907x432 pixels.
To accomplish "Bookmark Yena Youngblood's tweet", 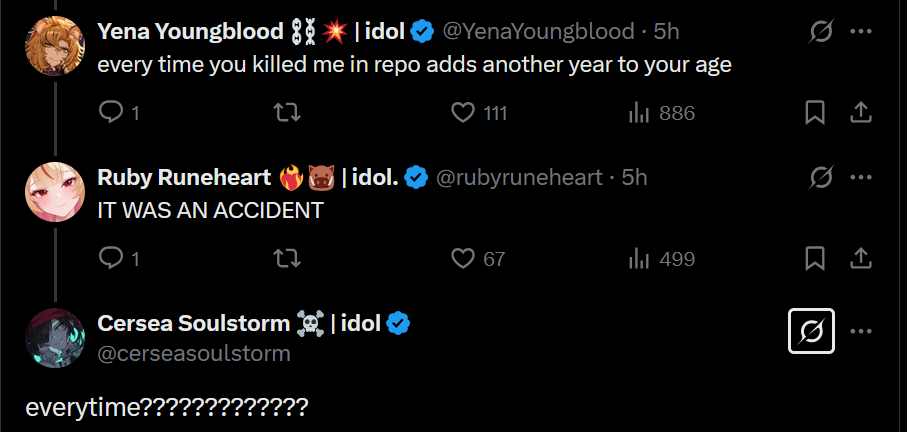I will pos(815,113).
